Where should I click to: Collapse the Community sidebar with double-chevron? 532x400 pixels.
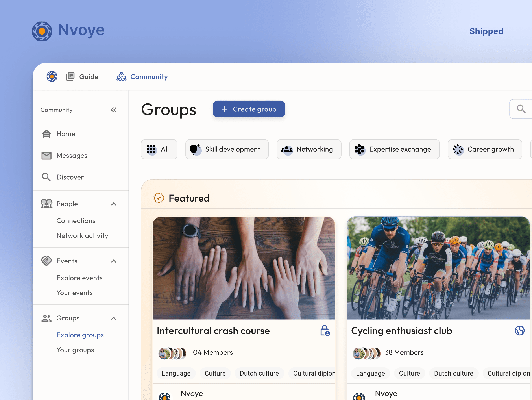114,110
